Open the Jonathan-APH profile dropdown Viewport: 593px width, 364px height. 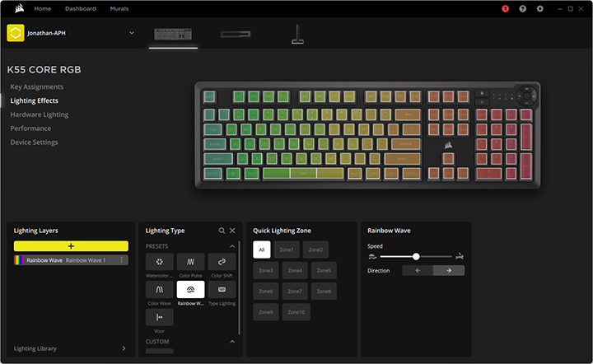click(131, 33)
